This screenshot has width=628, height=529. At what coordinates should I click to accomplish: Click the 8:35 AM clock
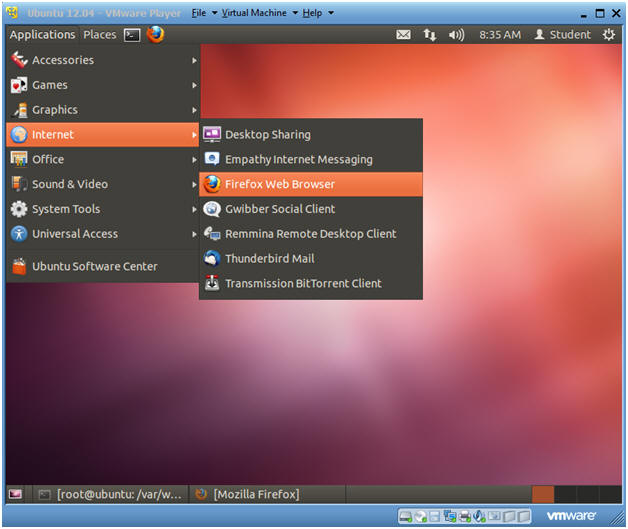[x=500, y=35]
